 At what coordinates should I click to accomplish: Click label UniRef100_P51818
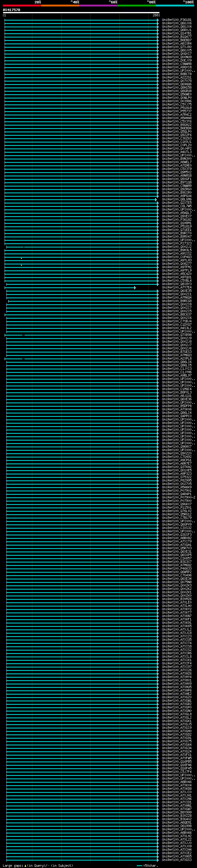[x=177, y=108]
